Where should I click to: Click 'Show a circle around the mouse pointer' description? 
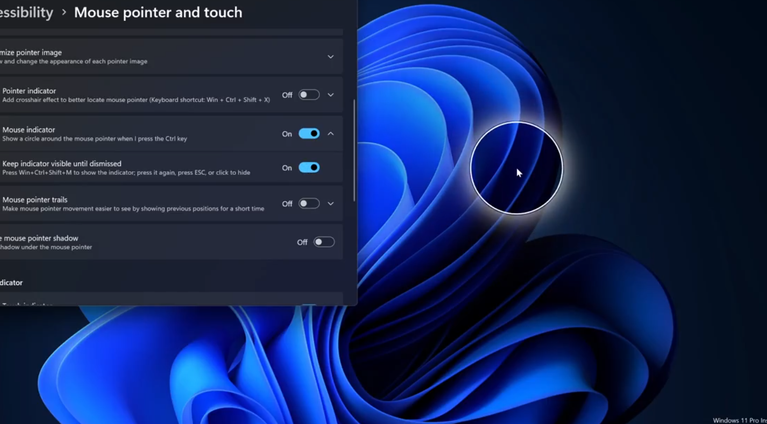[x=94, y=139]
